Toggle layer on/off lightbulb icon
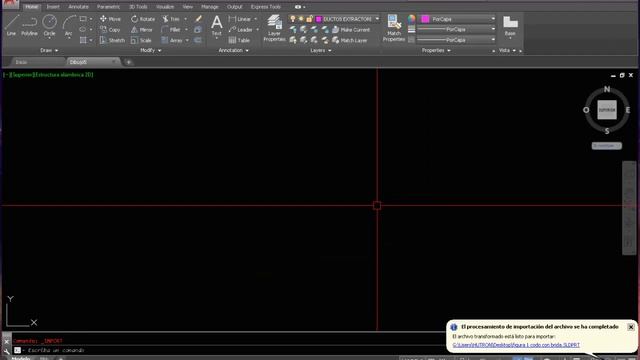This screenshot has height=360, width=640. coord(293,19)
